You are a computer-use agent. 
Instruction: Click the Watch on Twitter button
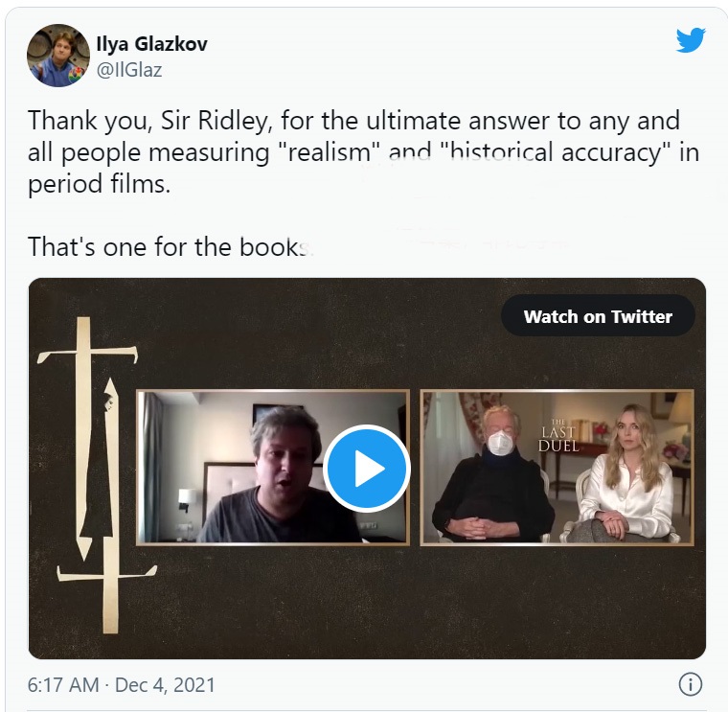click(x=598, y=316)
